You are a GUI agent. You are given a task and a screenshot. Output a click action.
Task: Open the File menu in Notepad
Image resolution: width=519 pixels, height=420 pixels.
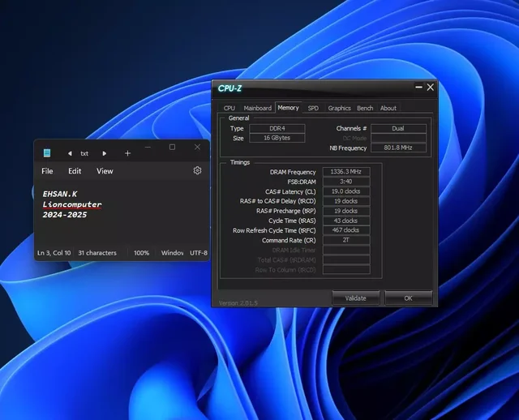(x=47, y=171)
